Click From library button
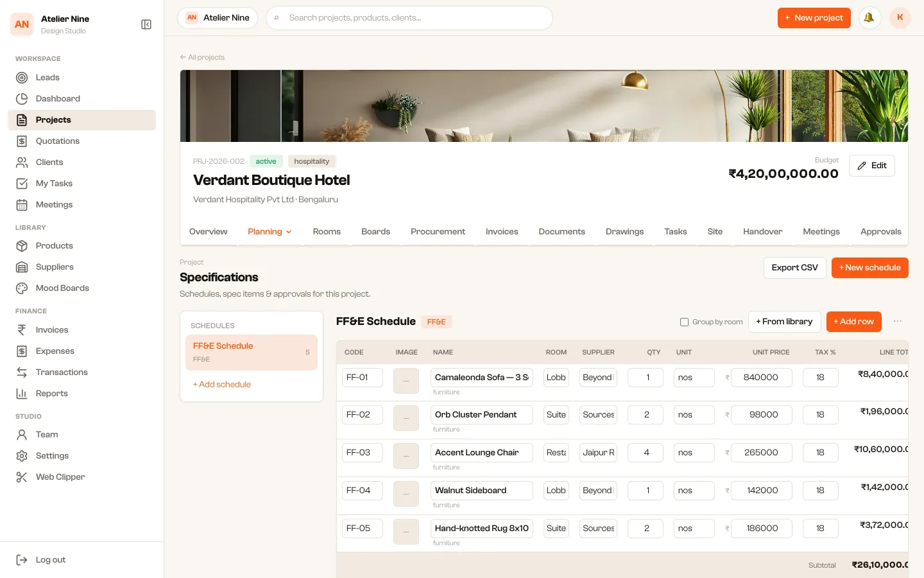This screenshot has height=578, width=924. [784, 322]
